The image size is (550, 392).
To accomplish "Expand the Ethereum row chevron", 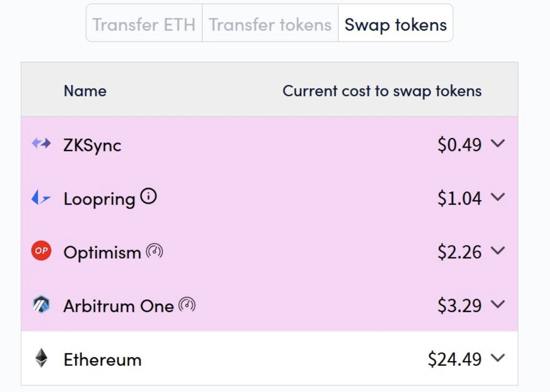I will [498, 358].
